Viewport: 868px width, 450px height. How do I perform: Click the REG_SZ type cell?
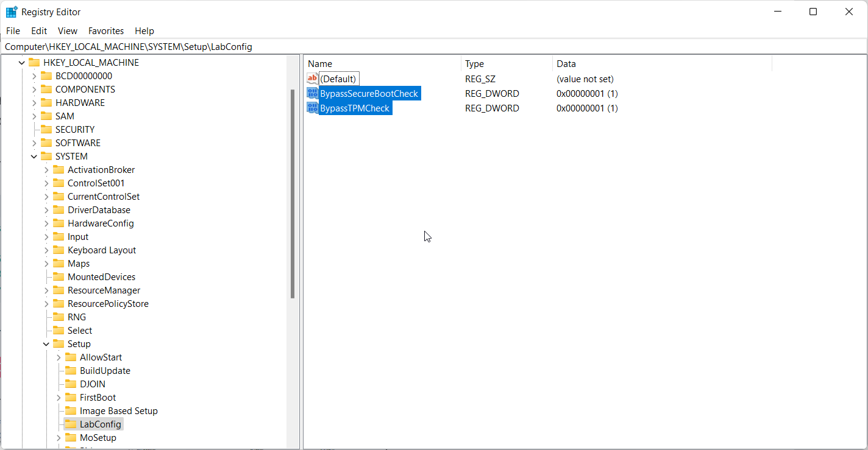tap(480, 79)
